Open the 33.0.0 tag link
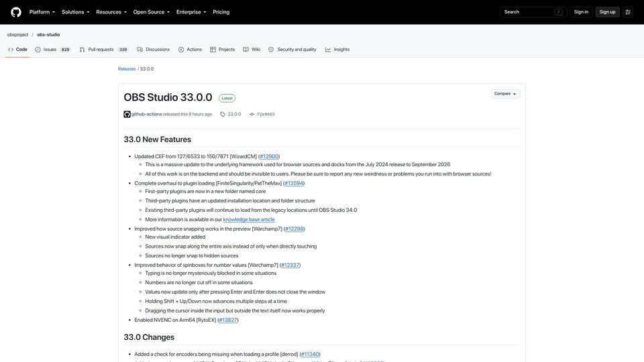Viewport: 644px width, 362px height. [234, 114]
